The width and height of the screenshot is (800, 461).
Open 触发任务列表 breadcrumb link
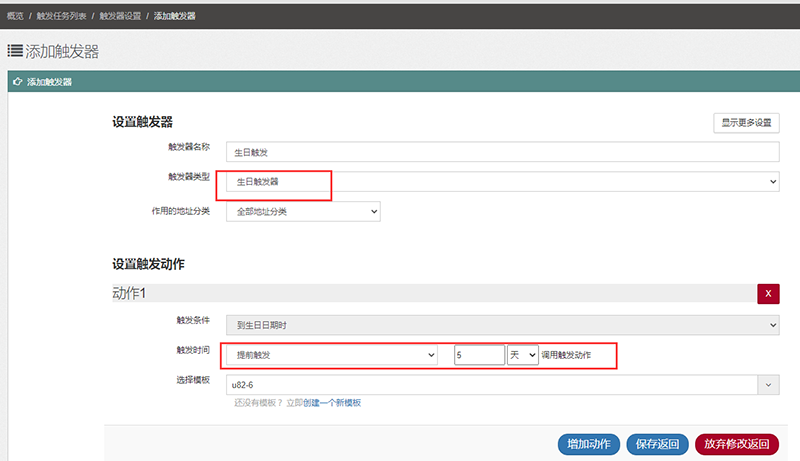click(x=63, y=16)
